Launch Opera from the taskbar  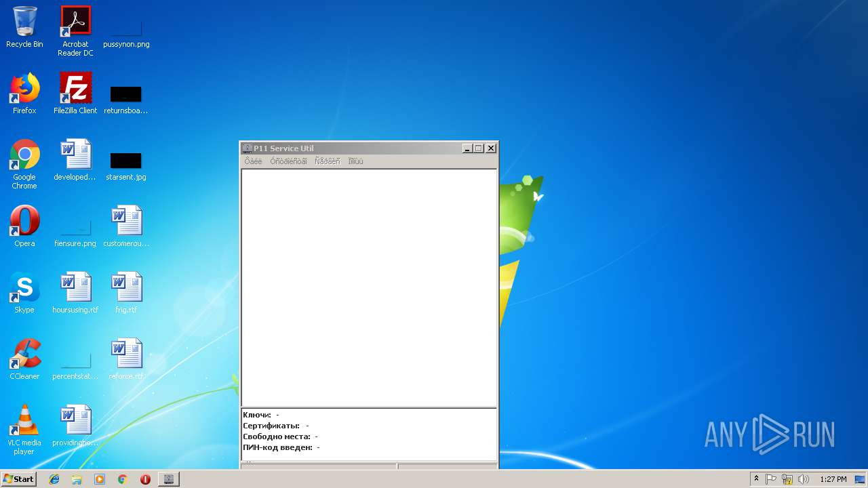tap(145, 479)
